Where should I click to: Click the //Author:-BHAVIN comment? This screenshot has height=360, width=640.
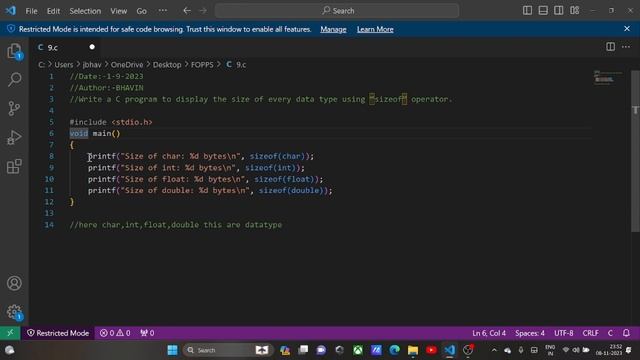click(x=107, y=88)
